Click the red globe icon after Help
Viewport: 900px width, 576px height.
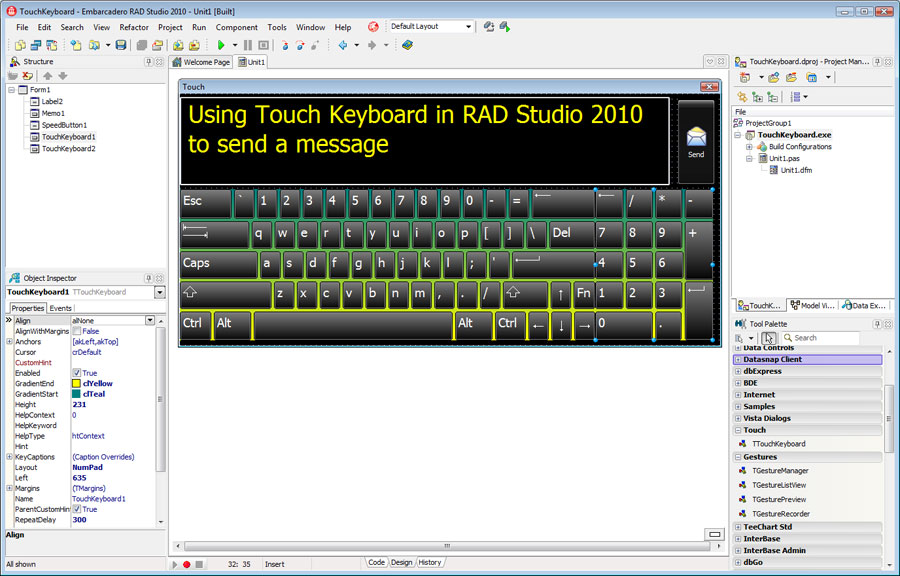pos(373,26)
